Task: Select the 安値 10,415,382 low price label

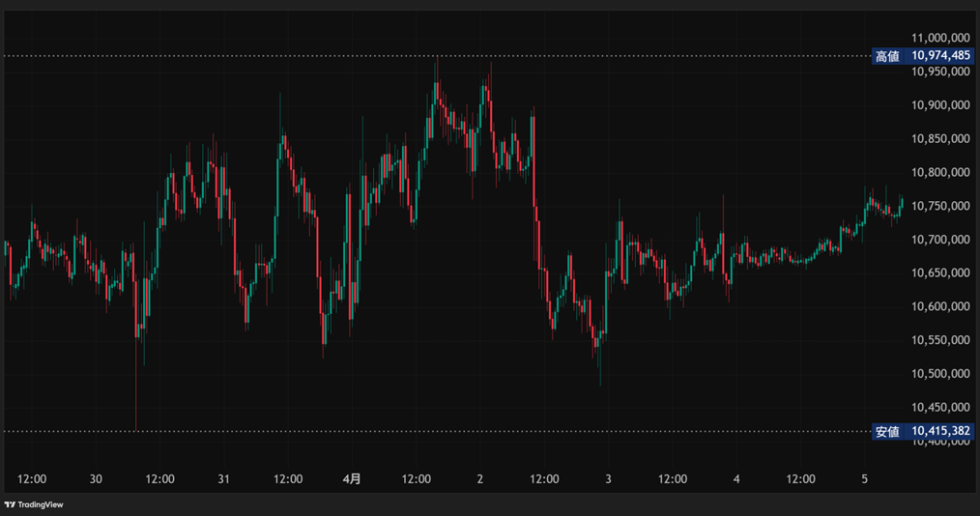Action: (923, 431)
